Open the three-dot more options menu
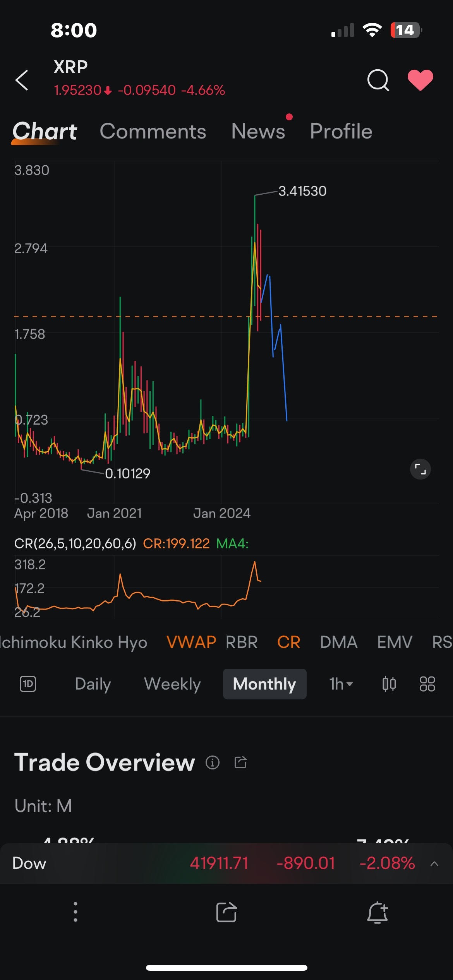 (75, 912)
